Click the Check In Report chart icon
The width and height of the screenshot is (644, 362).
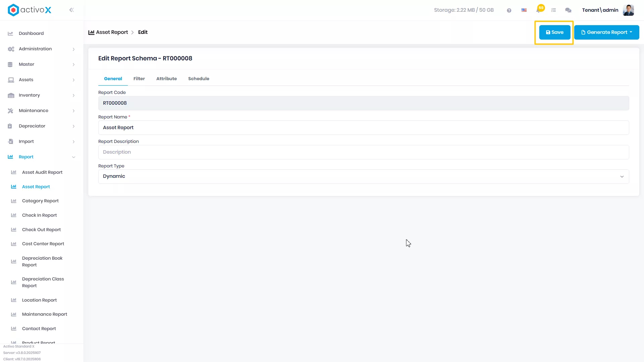[14, 215]
